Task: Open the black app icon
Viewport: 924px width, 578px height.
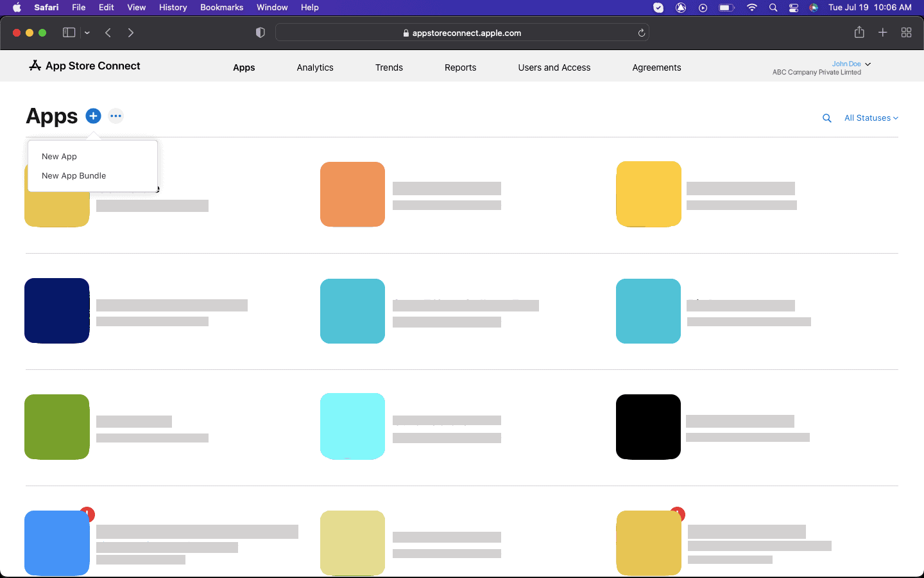Action: coord(648,427)
